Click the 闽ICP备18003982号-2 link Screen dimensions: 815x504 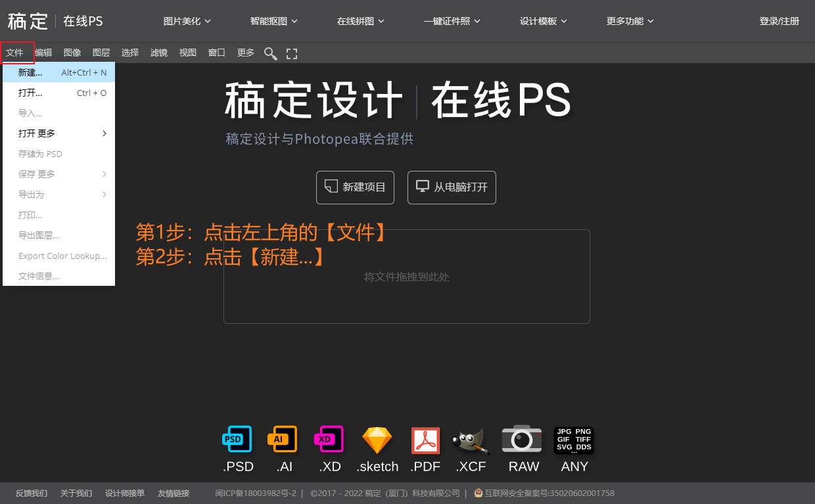pyautogui.click(x=256, y=493)
